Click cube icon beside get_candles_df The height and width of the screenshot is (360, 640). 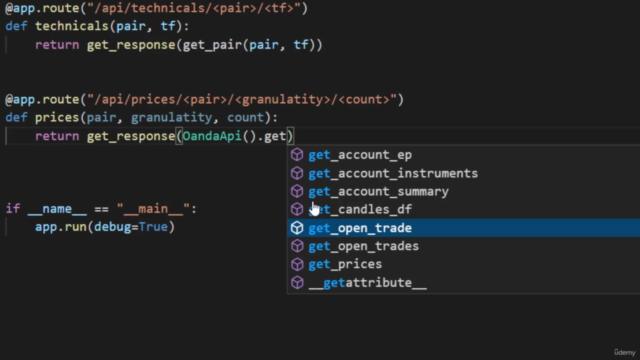pos(297,209)
